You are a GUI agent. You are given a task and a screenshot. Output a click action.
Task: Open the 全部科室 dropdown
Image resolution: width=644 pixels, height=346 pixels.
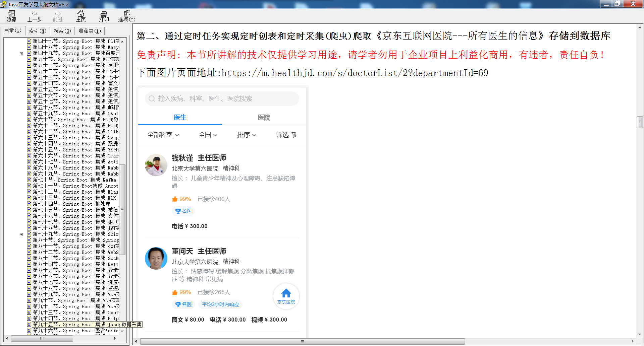(x=163, y=135)
